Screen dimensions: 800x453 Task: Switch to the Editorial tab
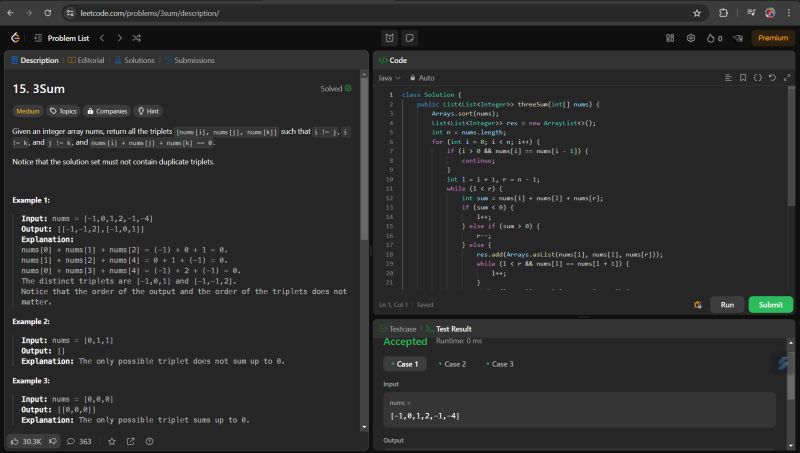pos(86,60)
